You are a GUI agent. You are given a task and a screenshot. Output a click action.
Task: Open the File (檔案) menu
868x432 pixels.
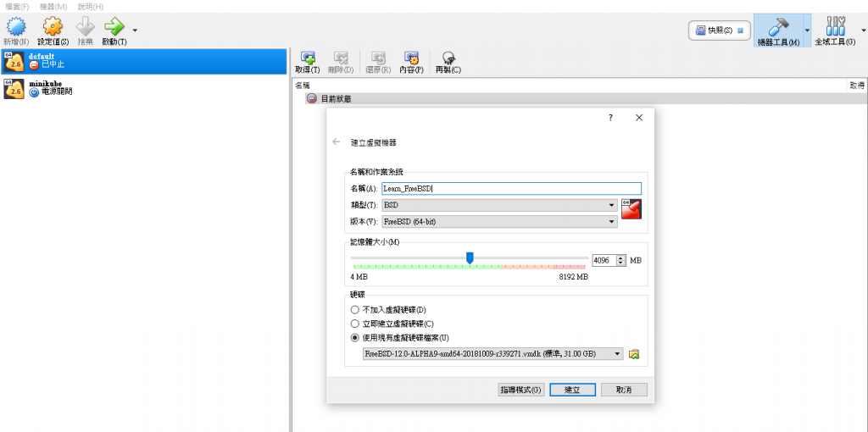(17, 7)
